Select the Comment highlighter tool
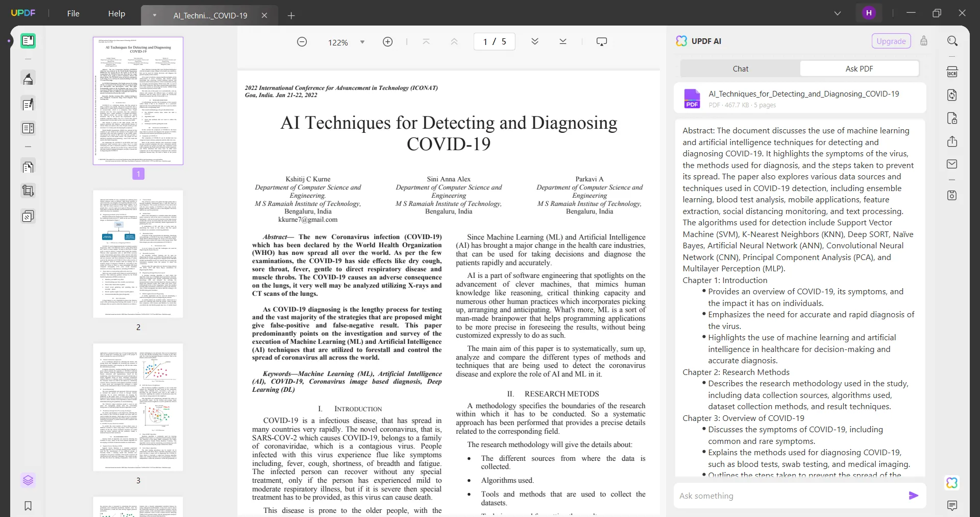Viewport: 980px width, 517px height. [28, 79]
